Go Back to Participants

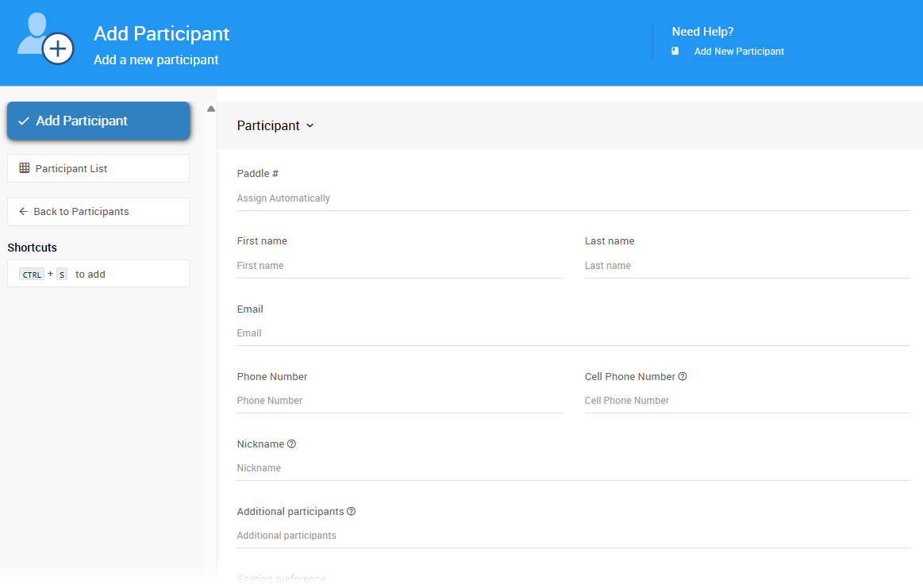tap(81, 212)
